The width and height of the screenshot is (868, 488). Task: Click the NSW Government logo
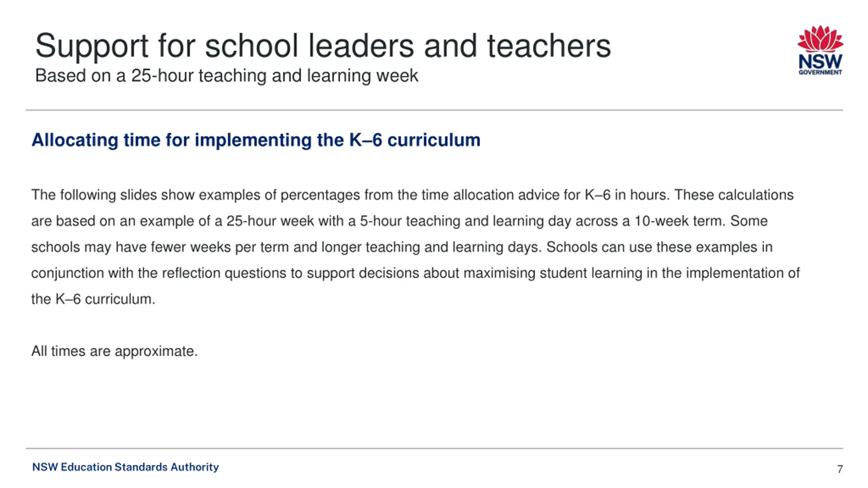coord(820,50)
